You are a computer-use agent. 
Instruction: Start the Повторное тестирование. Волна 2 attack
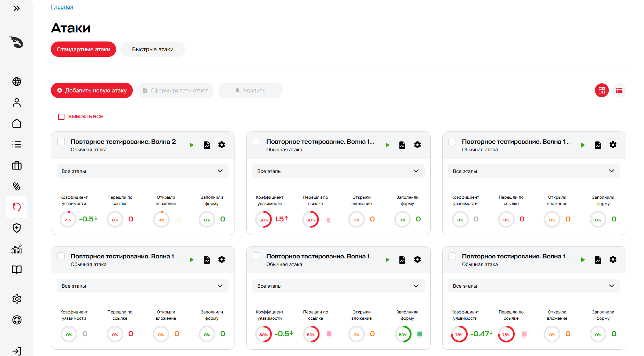192,145
